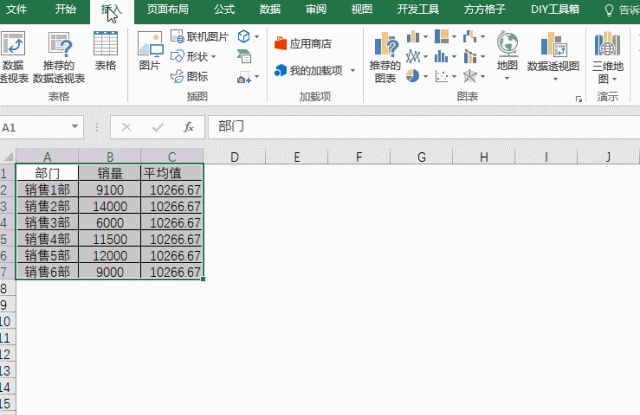Switch to the Home (开始) tab
The height and width of the screenshot is (415, 640).
click(x=65, y=9)
